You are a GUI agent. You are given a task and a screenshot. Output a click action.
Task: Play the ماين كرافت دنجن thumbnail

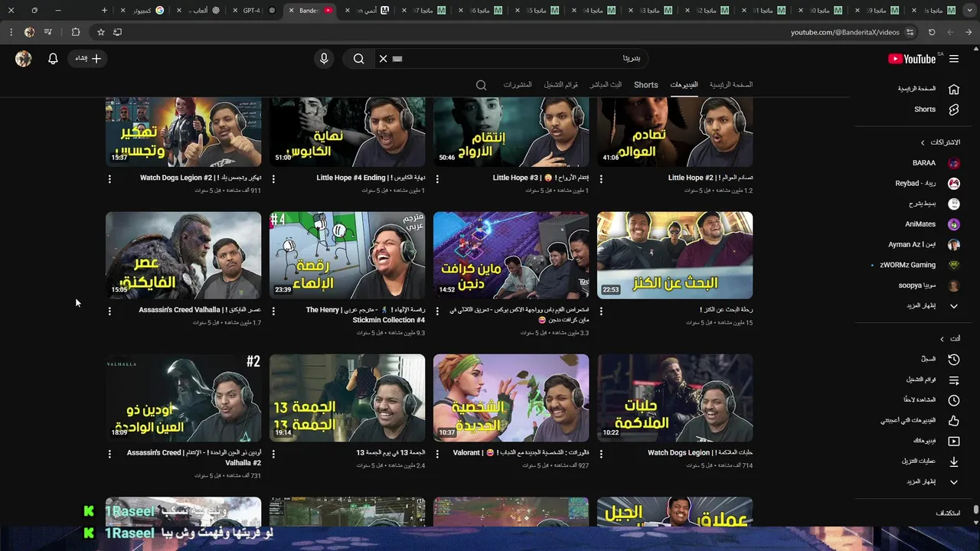click(x=511, y=256)
